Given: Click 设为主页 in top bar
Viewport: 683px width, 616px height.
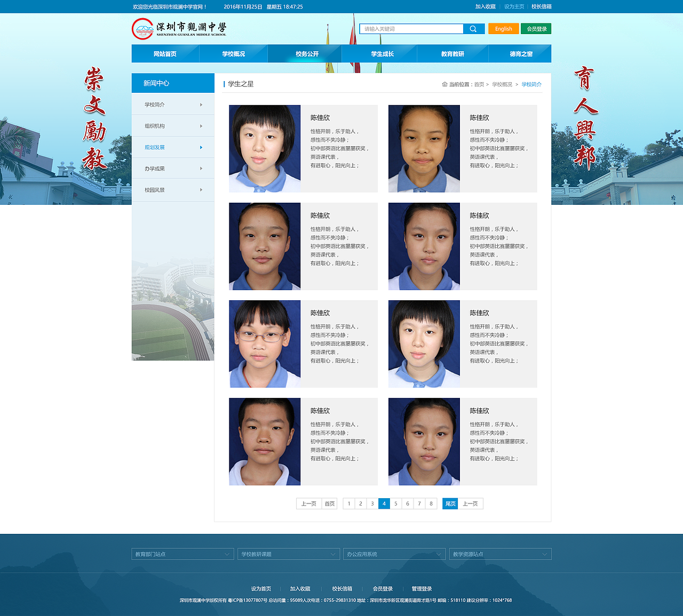Looking at the screenshot, I should 514,6.
